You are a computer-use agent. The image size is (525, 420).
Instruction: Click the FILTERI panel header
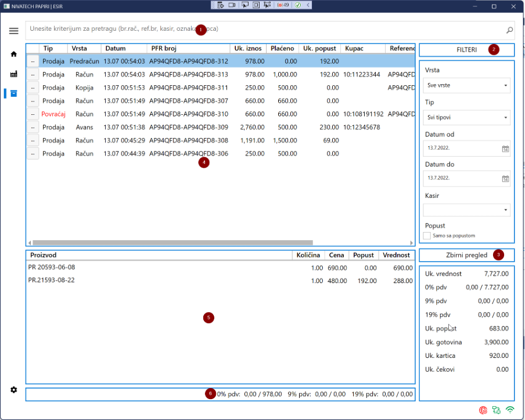pos(467,50)
